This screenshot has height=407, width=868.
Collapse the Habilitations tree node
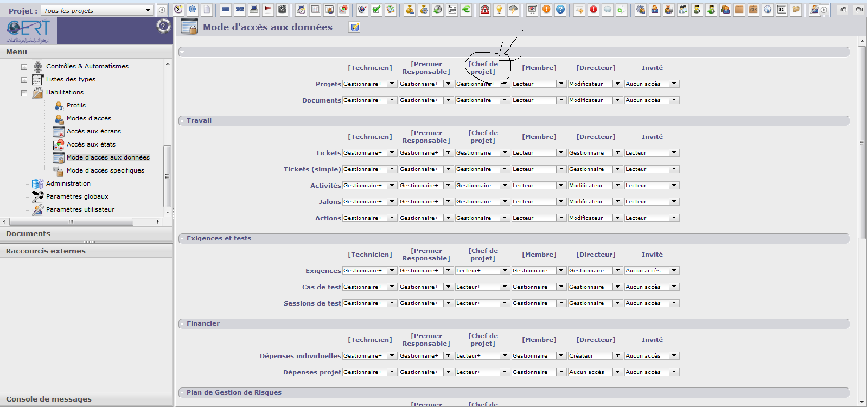pyautogui.click(x=24, y=93)
